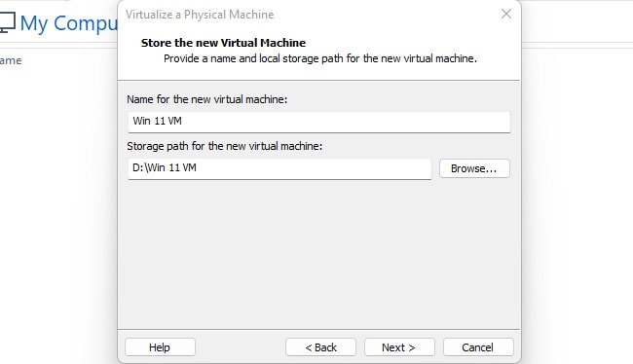Click the Browse... button for storage path
This screenshot has height=364, width=633.
[474, 168]
